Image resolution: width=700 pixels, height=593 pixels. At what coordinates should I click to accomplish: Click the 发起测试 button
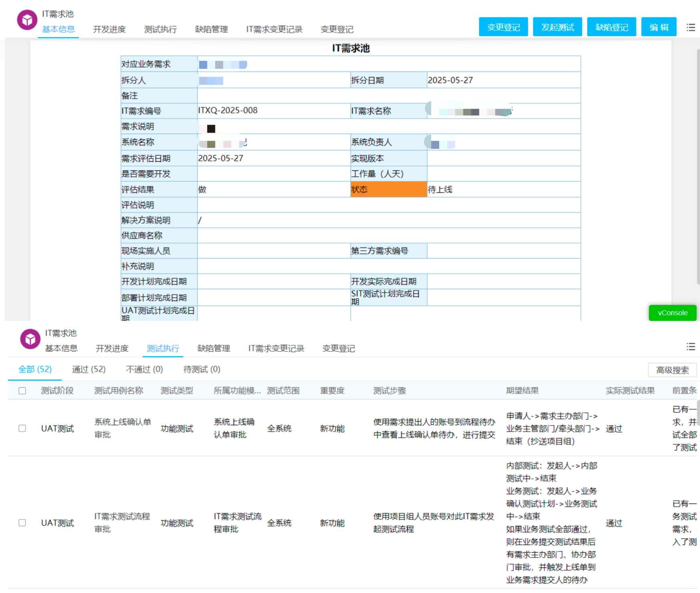tap(558, 27)
